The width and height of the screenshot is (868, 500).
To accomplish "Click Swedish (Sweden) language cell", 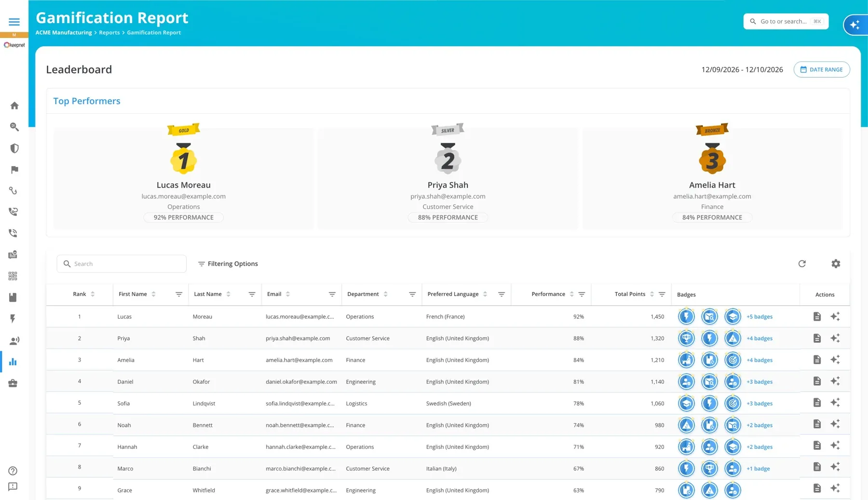I will click(448, 404).
